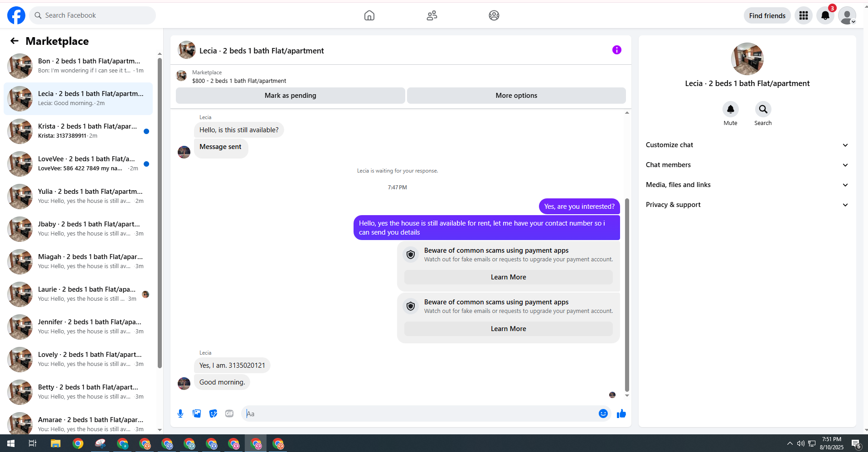Open Windows Start menu

point(11,443)
